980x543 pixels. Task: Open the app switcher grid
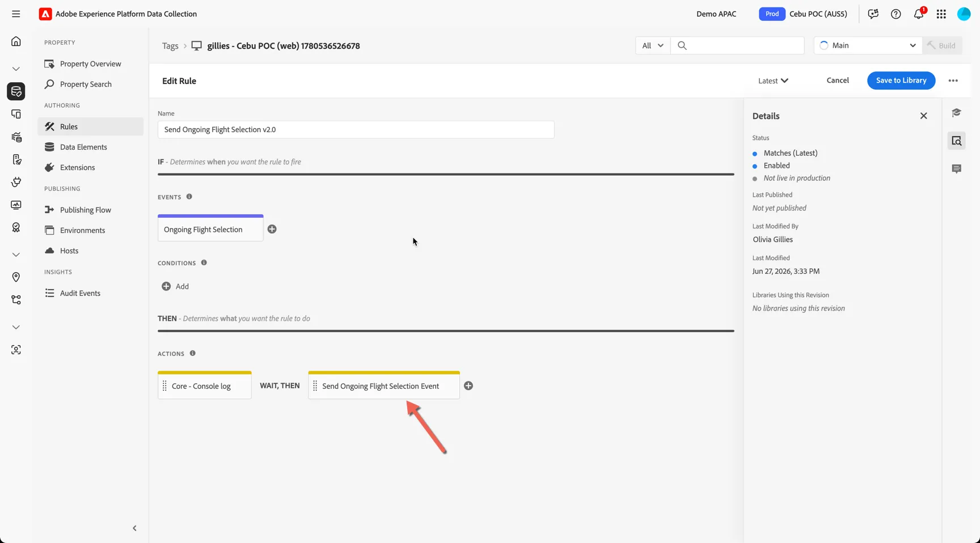[941, 14]
